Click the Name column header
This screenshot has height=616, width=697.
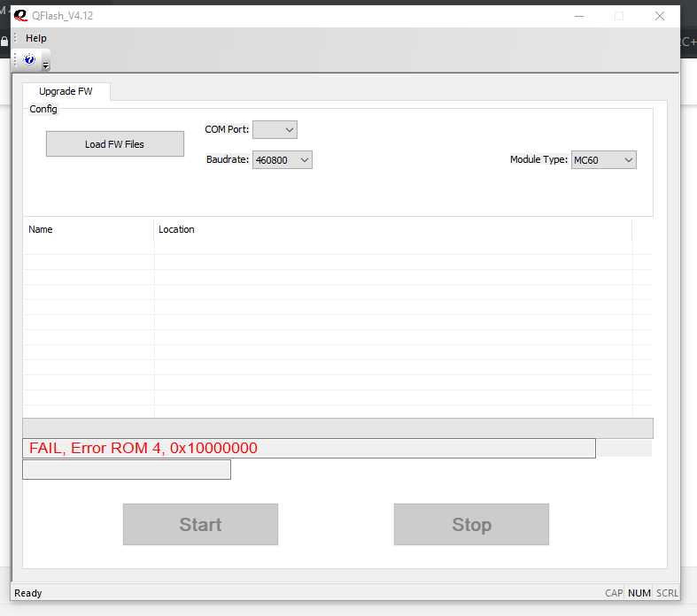[x=88, y=229]
